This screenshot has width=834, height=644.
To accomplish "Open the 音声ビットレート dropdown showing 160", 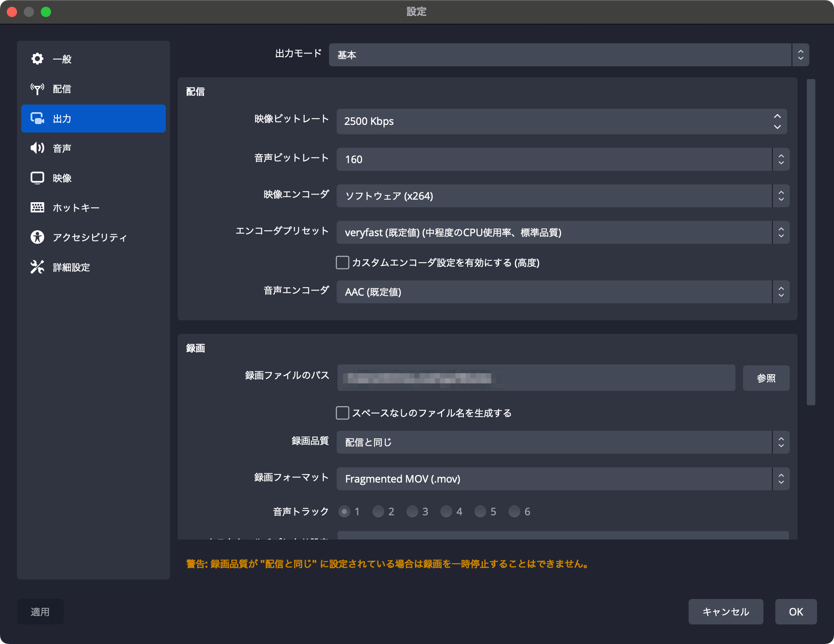I will point(563,159).
